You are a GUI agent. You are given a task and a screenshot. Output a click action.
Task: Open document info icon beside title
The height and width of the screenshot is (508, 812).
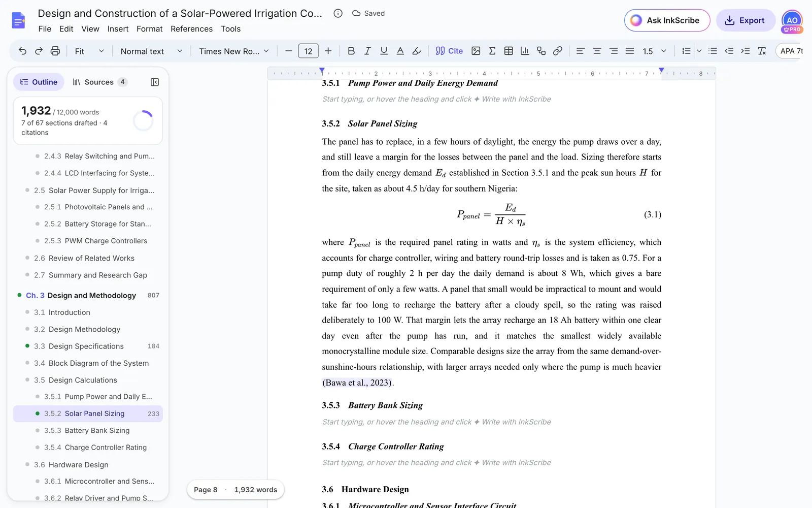(x=338, y=13)
